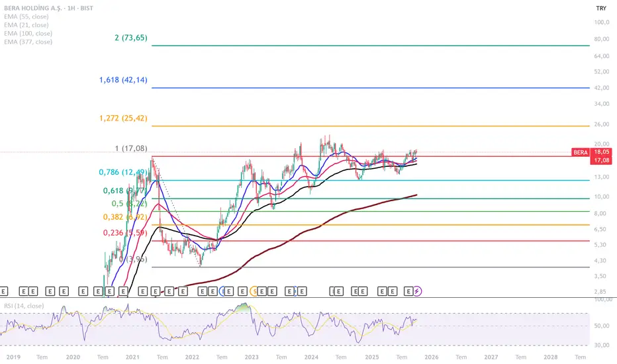Click the purple lightning event icon
Screen dimensions: 617x364
[417, 291]
